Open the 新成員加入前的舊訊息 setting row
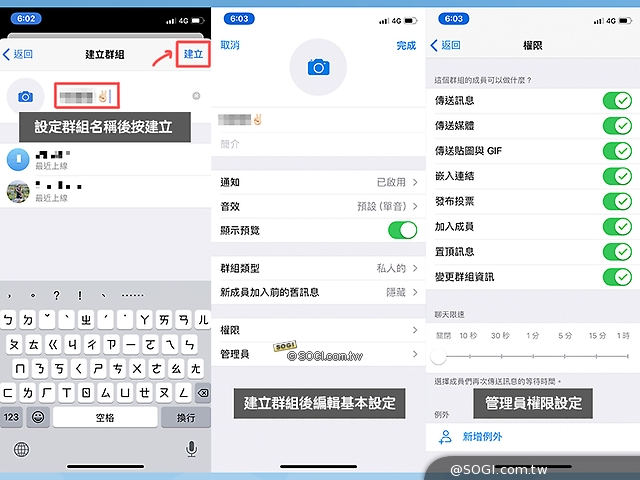Screen dimensions: 640x480 318,292
